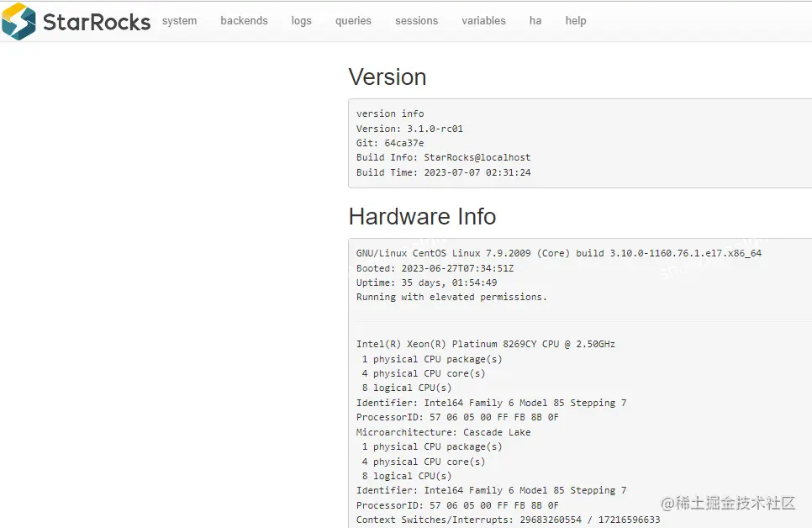Open the queries page

point(353,21)
